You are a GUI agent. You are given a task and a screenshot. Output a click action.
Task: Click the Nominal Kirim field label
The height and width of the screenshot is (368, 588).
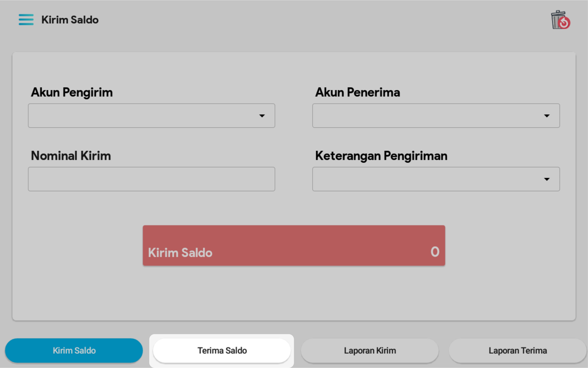tap(71, 156)
